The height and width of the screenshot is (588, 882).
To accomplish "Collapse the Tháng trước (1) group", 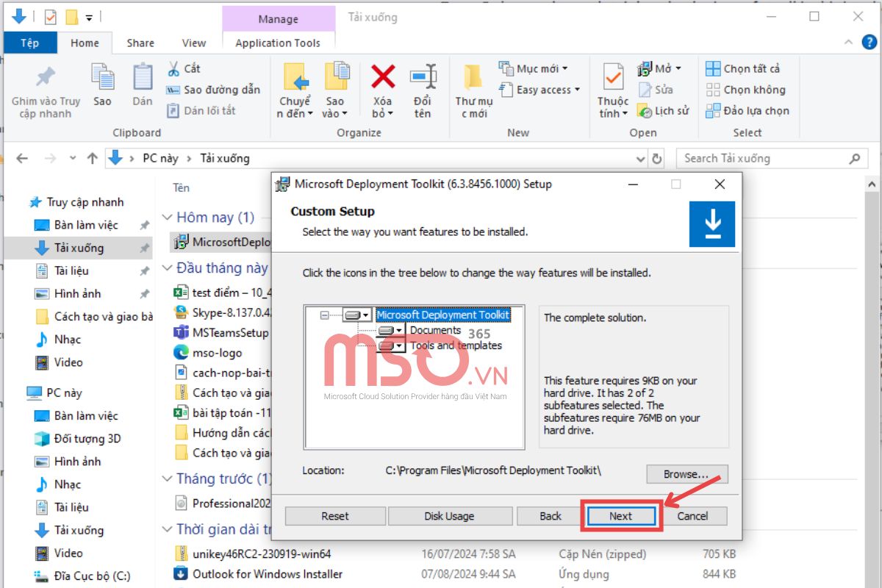I will [x=168, y=479].
